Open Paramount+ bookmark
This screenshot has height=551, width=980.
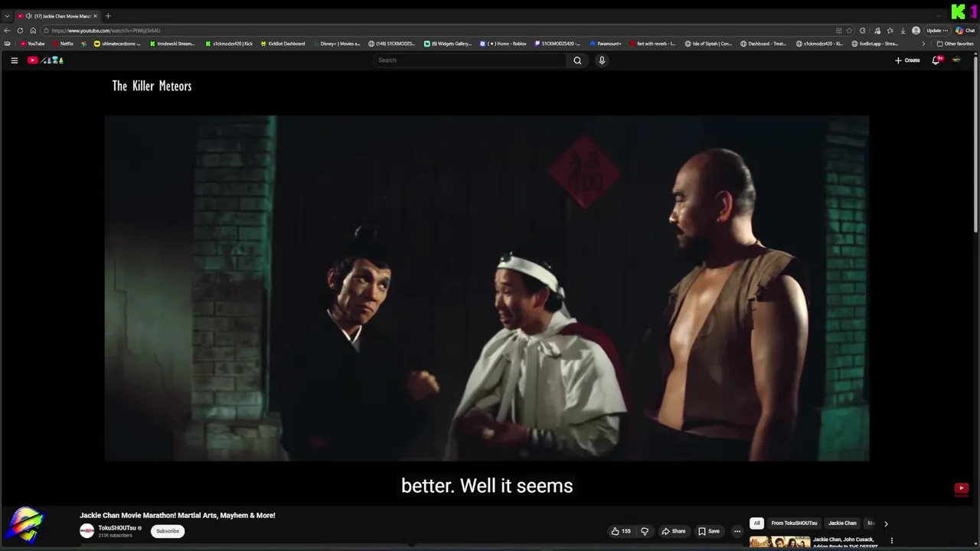click(x=606, y=44)
